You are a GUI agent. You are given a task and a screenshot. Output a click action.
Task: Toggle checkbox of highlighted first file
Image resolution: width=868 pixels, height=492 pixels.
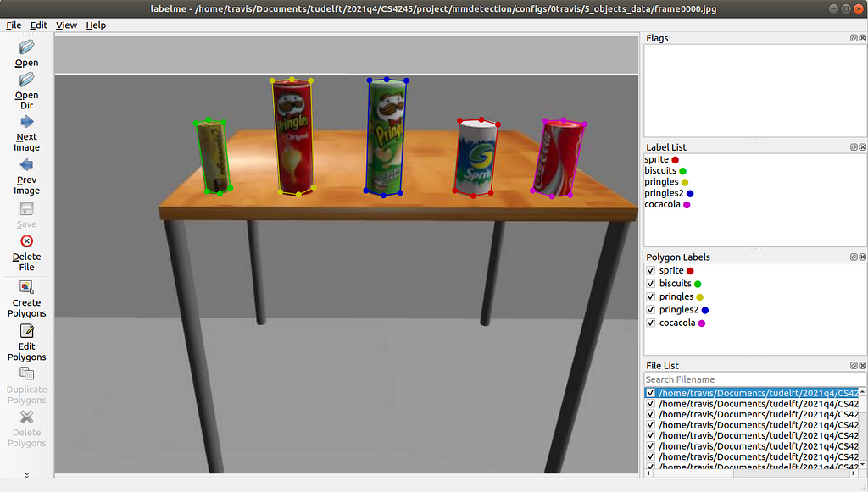(651, 393)
